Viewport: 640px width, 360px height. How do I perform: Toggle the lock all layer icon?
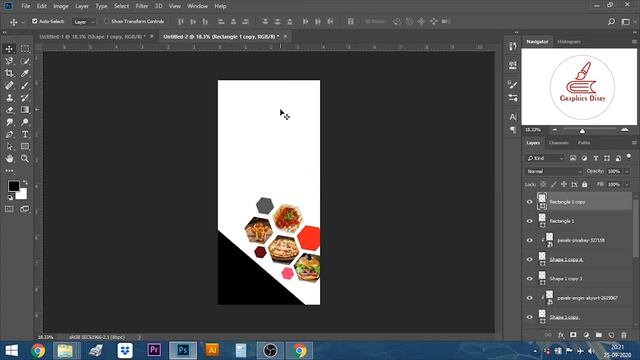(584, 184)
